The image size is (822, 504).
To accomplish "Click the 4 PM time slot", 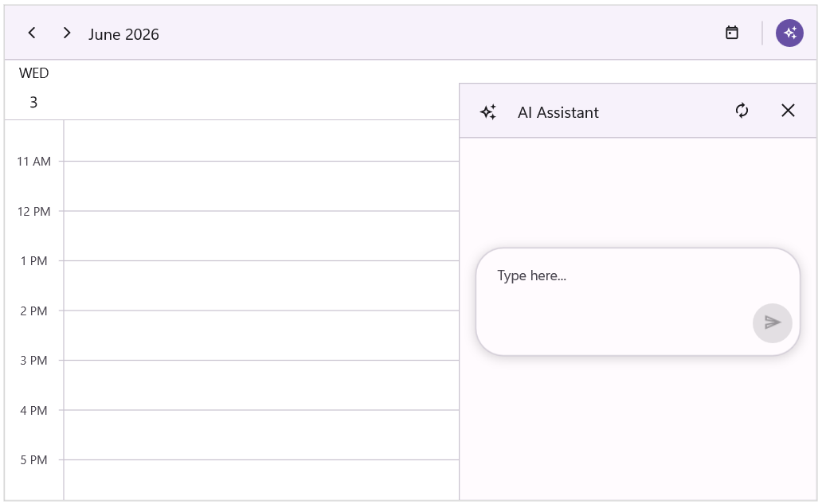I will click(261, 435).
